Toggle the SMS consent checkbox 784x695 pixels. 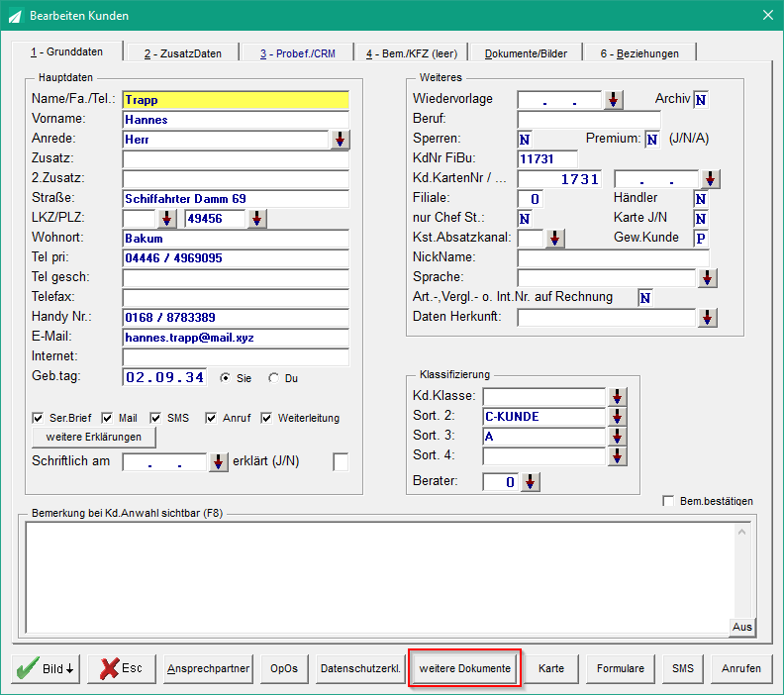point(155,418)
